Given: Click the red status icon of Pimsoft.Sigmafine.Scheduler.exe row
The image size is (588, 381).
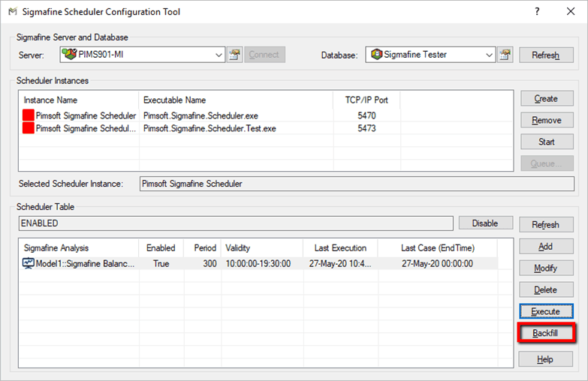Looking at the screenshot, I should pyautogui.click(x=28, y=115).
